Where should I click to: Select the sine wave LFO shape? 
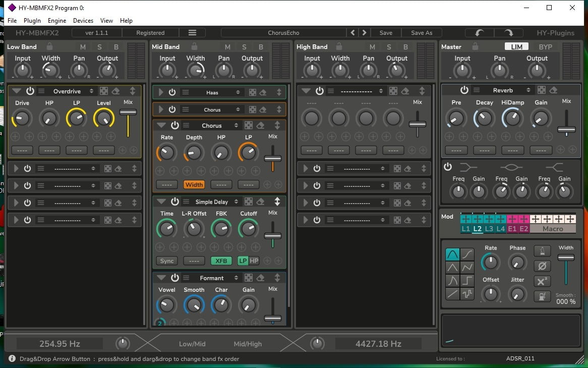pyautogui.click(x=452, y=254)
